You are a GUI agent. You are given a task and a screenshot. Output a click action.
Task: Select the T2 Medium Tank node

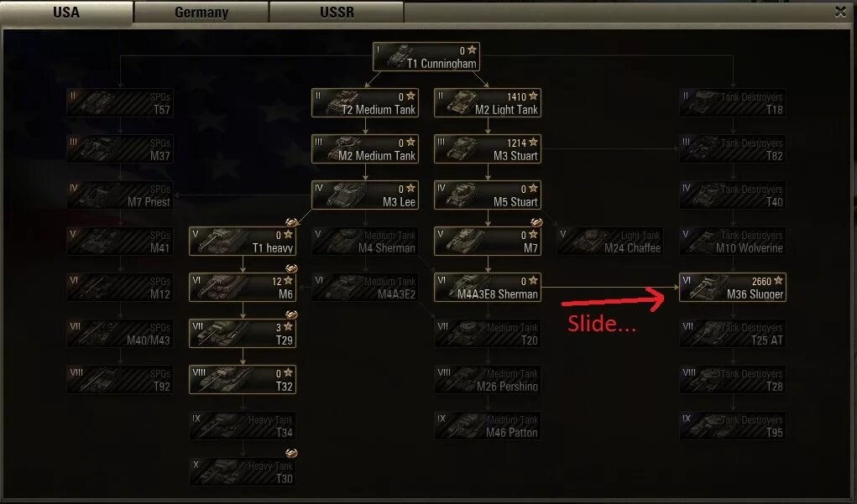pyautogui.click(x=365, y=102)
